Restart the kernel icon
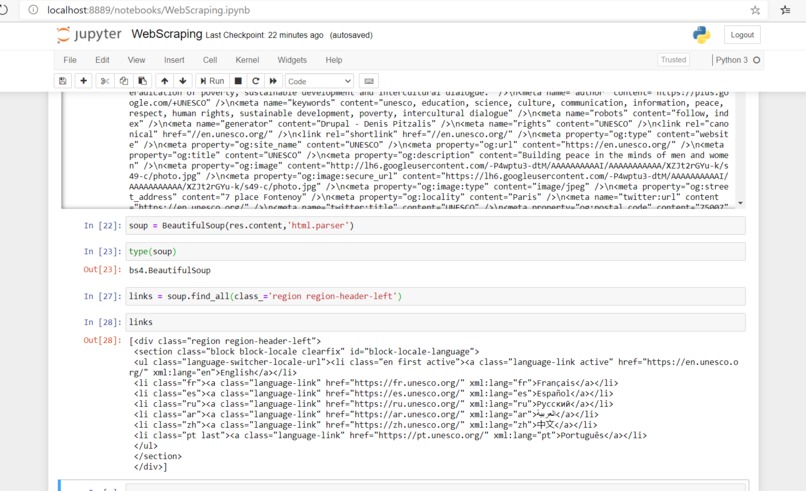 click(x=255, y=81)
